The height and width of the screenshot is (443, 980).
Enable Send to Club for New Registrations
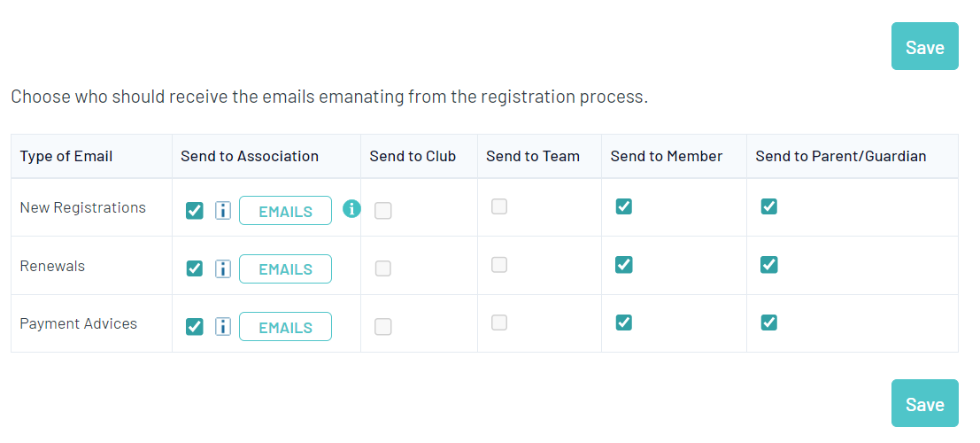(x=383, y=211)
